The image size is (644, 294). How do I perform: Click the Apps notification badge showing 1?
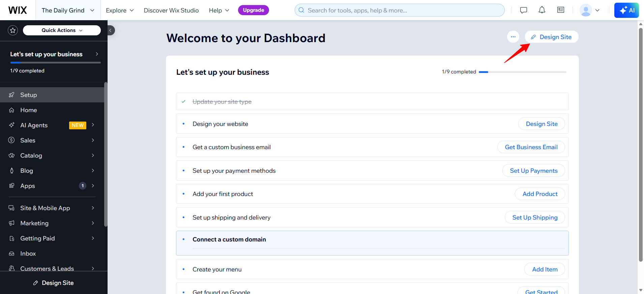click(83, 186)
